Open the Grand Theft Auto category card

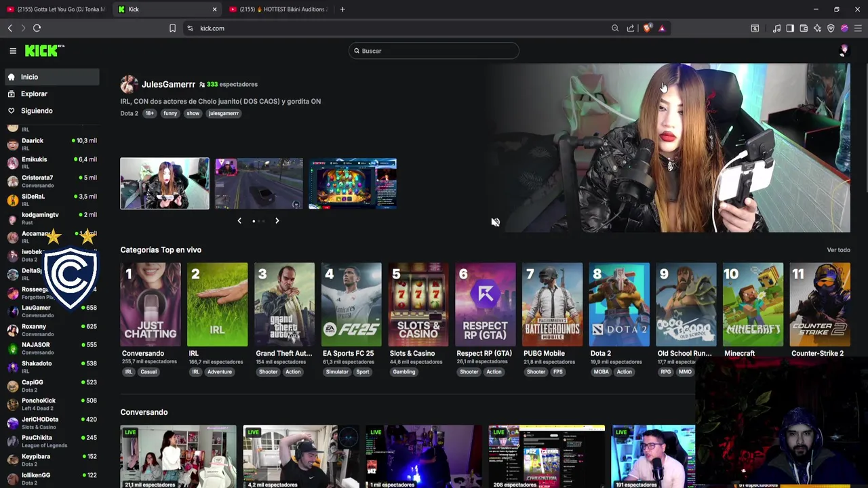pos(284,304)
